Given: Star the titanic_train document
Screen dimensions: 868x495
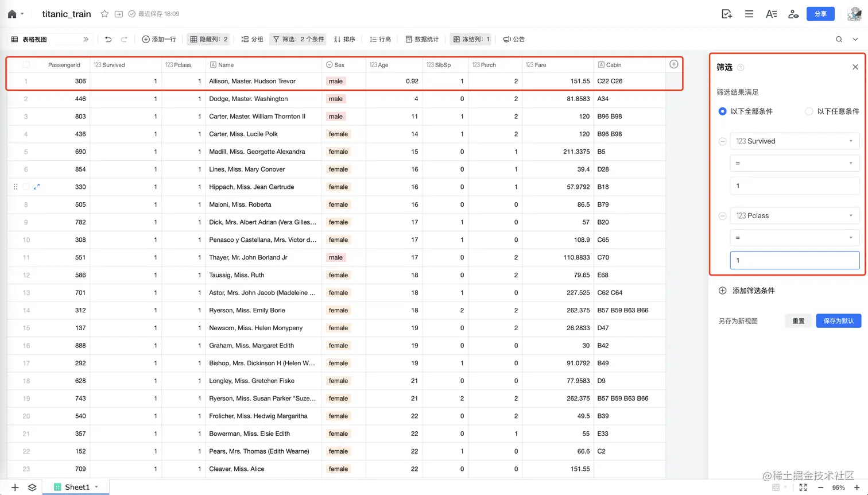Looking at the screenshot, I should 104,14.
